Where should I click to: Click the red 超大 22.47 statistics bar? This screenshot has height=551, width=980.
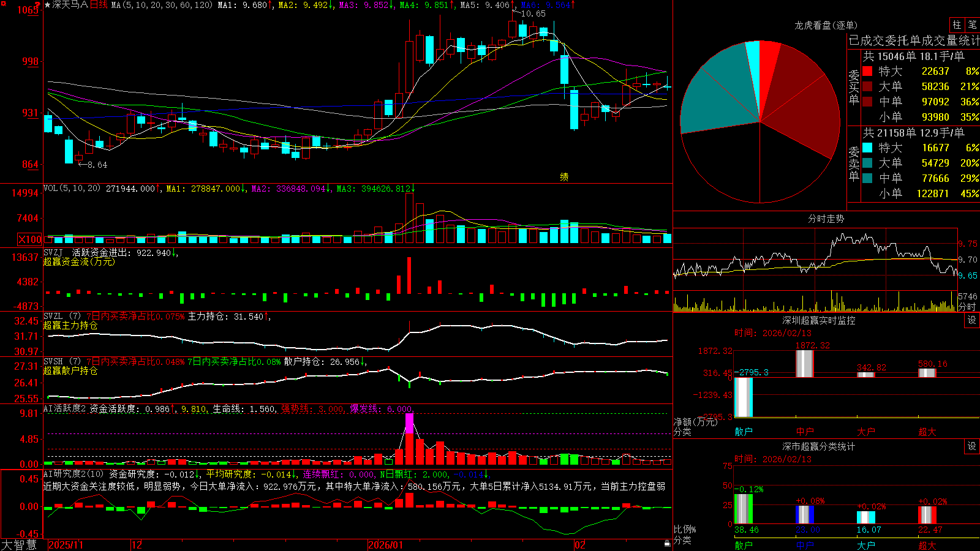tap(927, 515)
